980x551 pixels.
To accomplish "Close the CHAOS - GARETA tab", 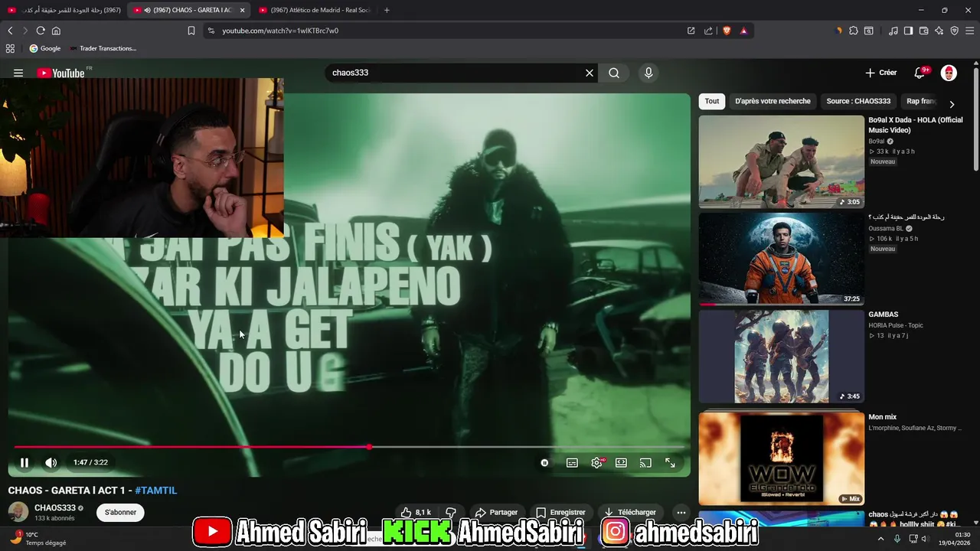I will click(x=243, y=10).
